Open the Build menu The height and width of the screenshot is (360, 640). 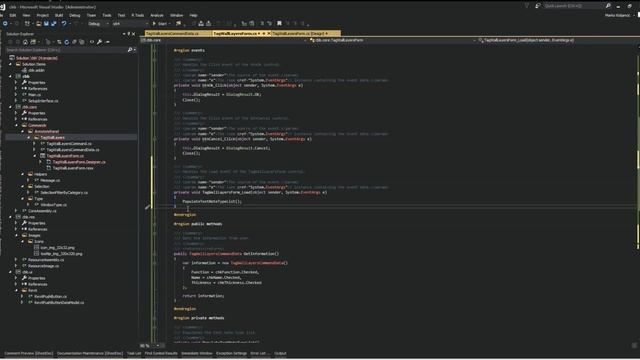pyautogui.click(x=59, y=15)
